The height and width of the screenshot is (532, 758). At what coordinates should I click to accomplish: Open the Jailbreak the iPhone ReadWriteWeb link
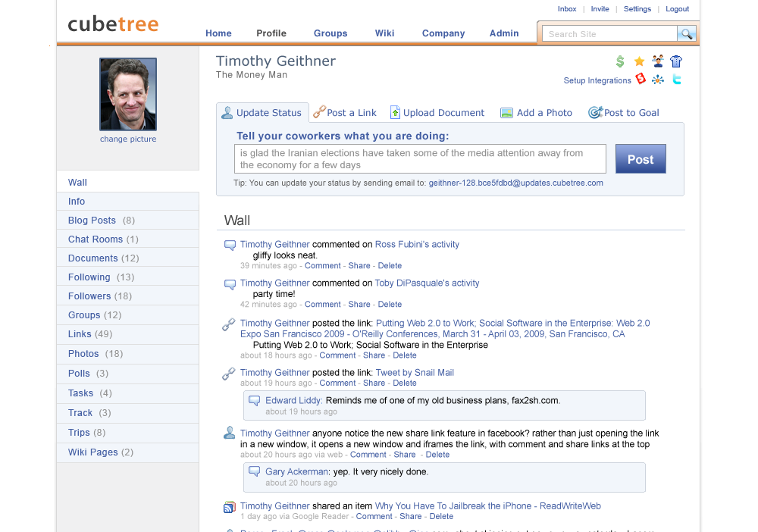click(487, 506)
